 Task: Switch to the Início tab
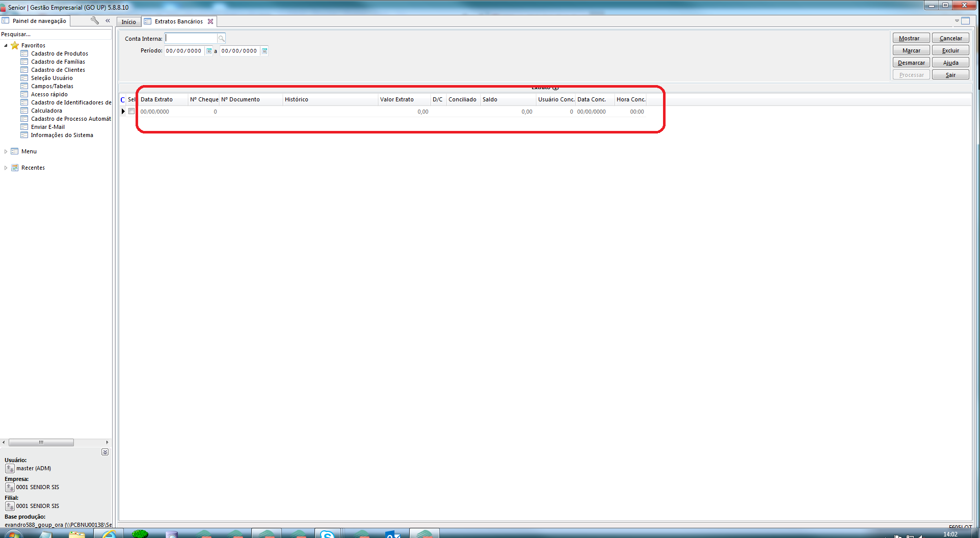[128, 22]
